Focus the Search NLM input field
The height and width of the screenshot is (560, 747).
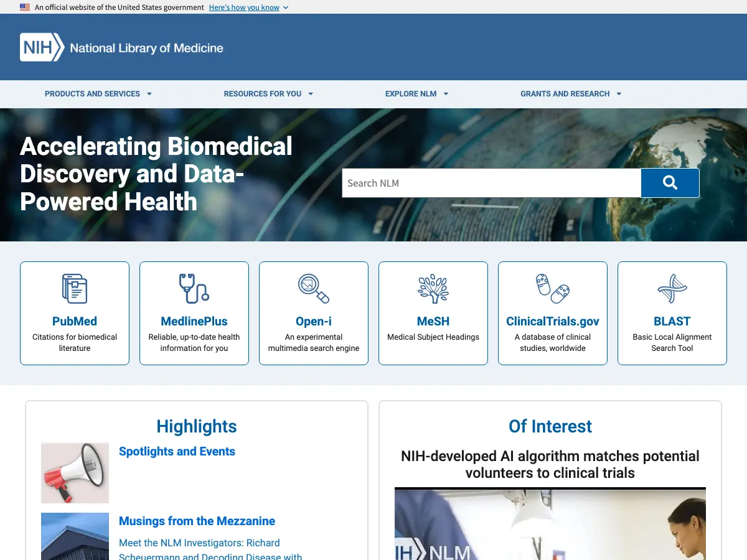492,183
